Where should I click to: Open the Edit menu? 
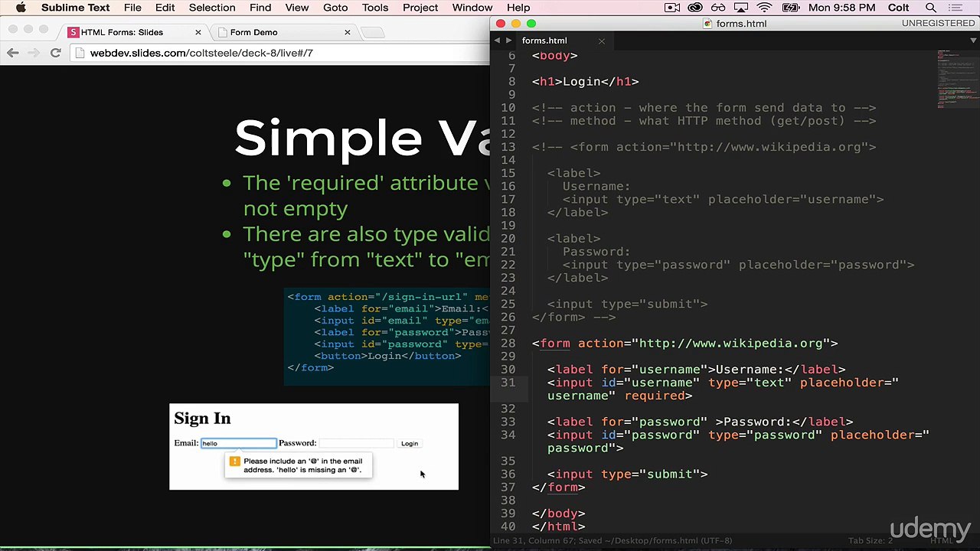click(165, 8)
